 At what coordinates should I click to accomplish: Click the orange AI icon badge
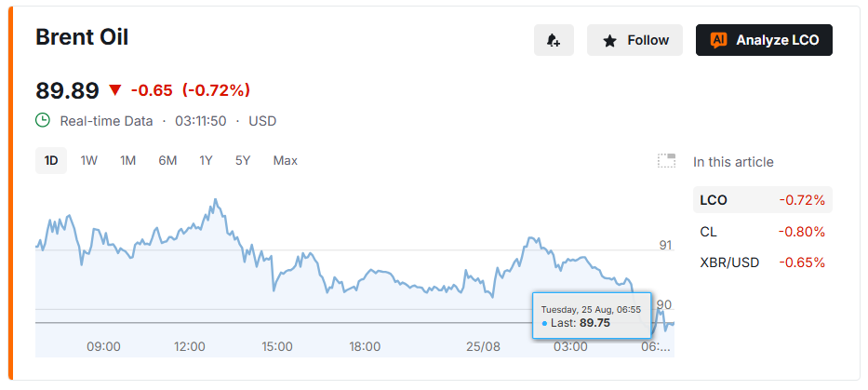point(719,40)
